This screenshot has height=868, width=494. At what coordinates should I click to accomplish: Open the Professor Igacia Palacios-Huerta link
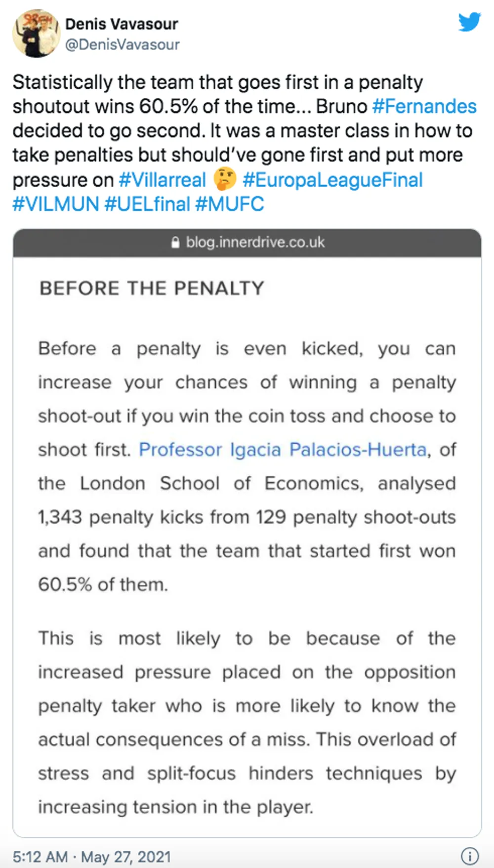coord(283,450)
